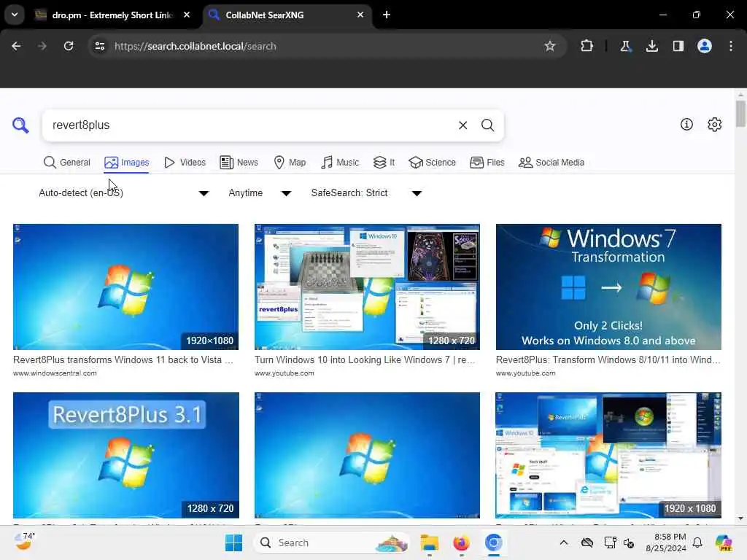747x560 pixels.
Task: Open the SearXNG about info icon
Action: tap(686, 124)
